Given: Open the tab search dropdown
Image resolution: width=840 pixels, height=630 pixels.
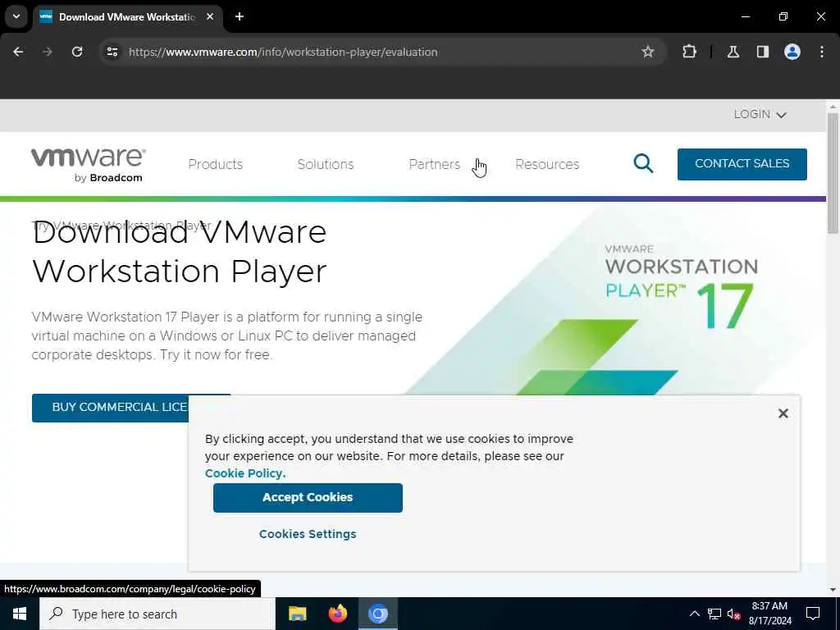Looking at the screenshot, I should 16,16.
